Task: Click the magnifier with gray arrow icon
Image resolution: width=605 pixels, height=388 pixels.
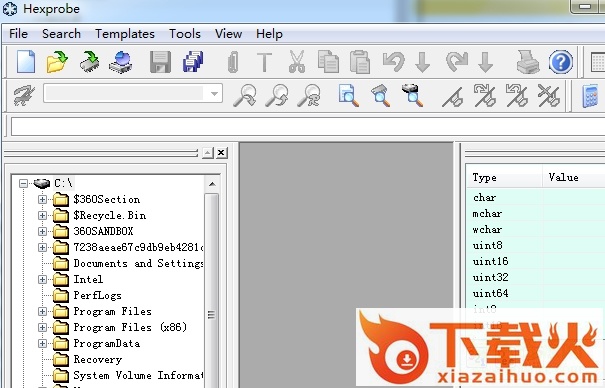Action: (381, 95)
